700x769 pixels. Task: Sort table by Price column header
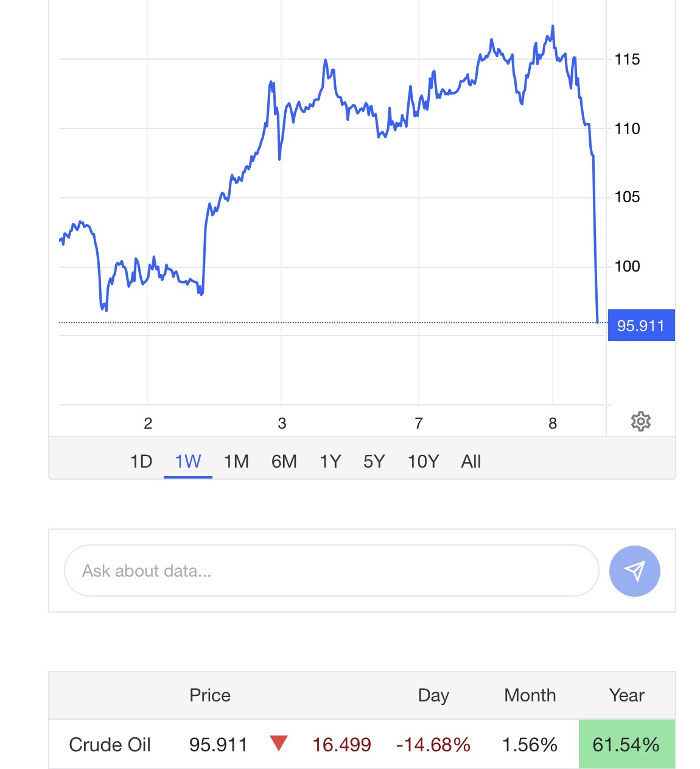point(210,695)
